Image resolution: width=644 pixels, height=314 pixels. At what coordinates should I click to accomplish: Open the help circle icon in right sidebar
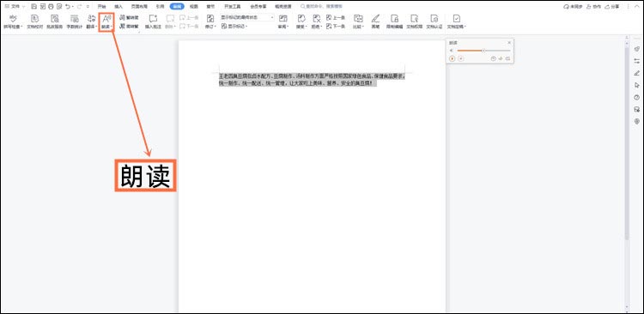(637, 97)
